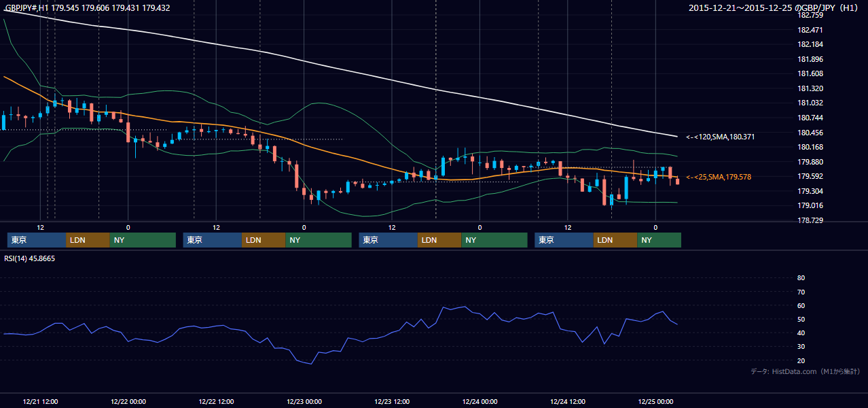Click the RSI scale value 60
Screen dimensions: 868x408
(x=801, y=305)
